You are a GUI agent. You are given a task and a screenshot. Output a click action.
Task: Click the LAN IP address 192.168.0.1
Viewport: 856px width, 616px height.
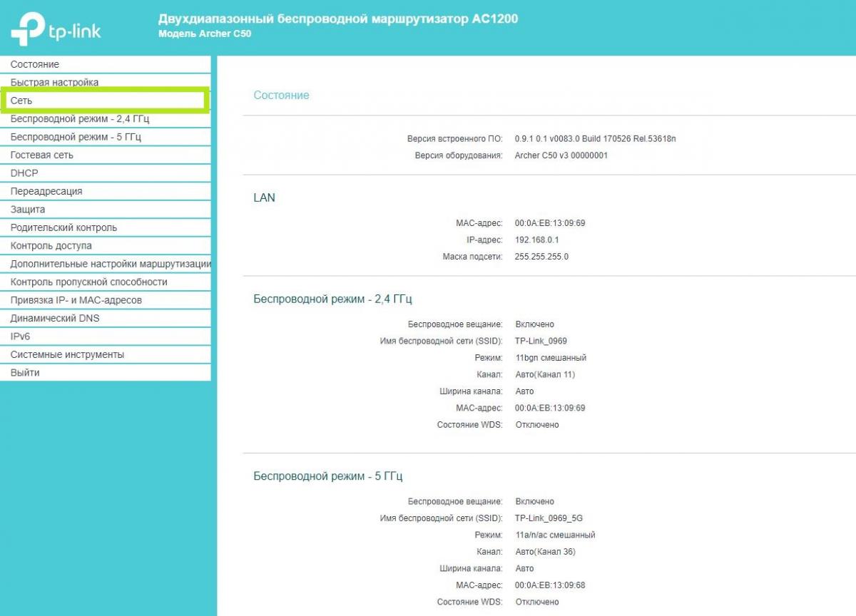point(538,240)
